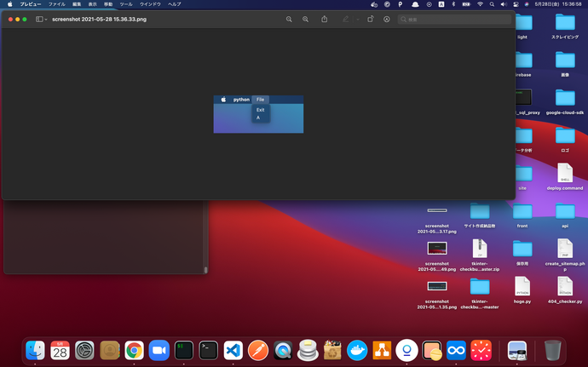This screenshot has width=588, height=367.
Task: Click the date and time display
Action: (x=558, y=4)
